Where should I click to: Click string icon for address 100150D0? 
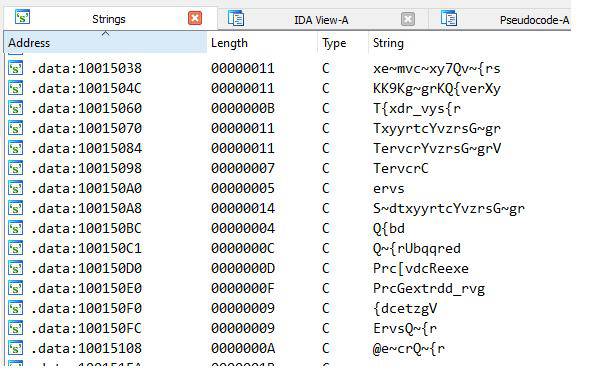(16, 268)
